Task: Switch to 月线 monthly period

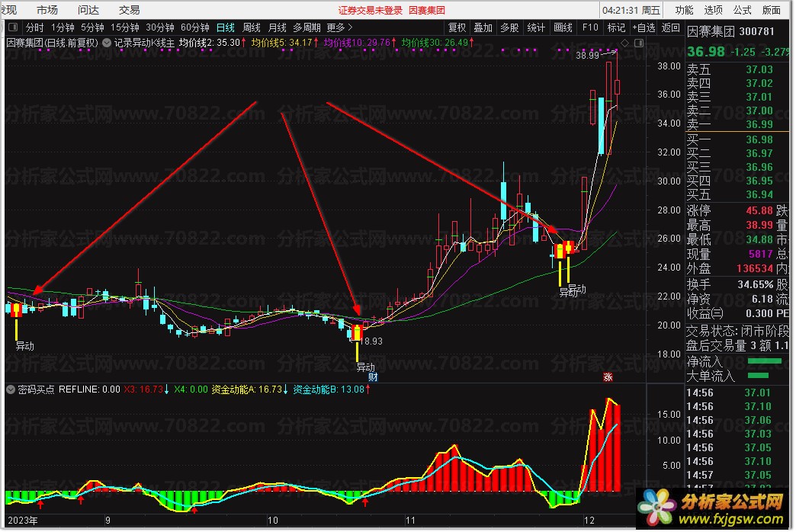Action: point(278,27)
